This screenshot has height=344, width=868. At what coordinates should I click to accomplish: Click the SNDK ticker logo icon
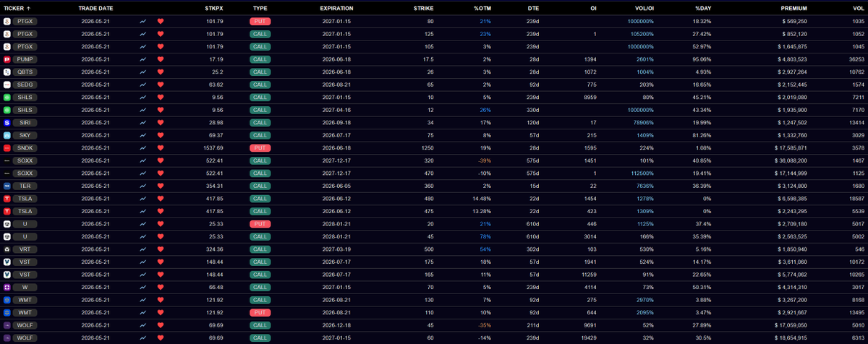[x=7, y=148]
